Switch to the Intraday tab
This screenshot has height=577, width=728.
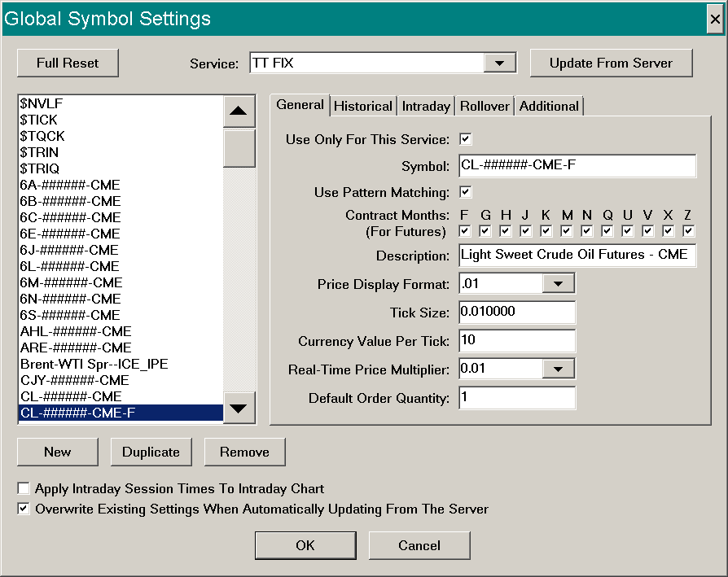click(x=426, y=107)
